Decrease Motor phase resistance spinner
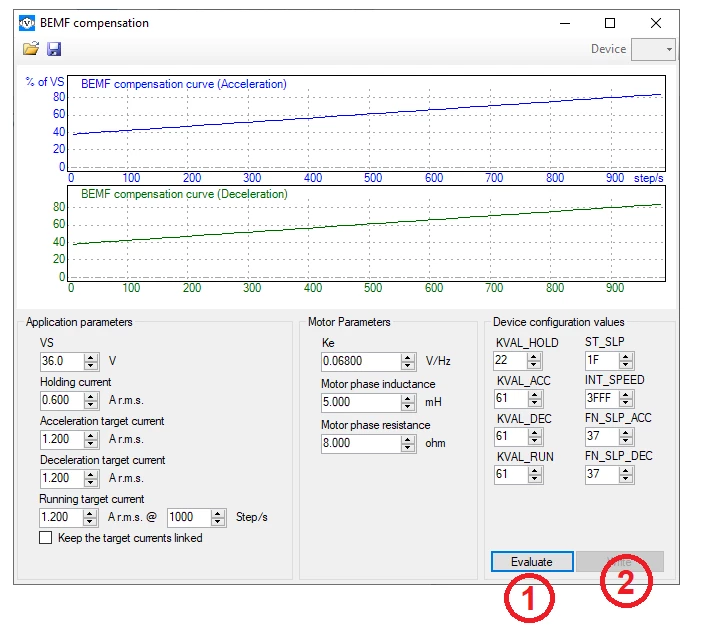The height and width of the screenshot is (633, 704). [x=407, y=447]
